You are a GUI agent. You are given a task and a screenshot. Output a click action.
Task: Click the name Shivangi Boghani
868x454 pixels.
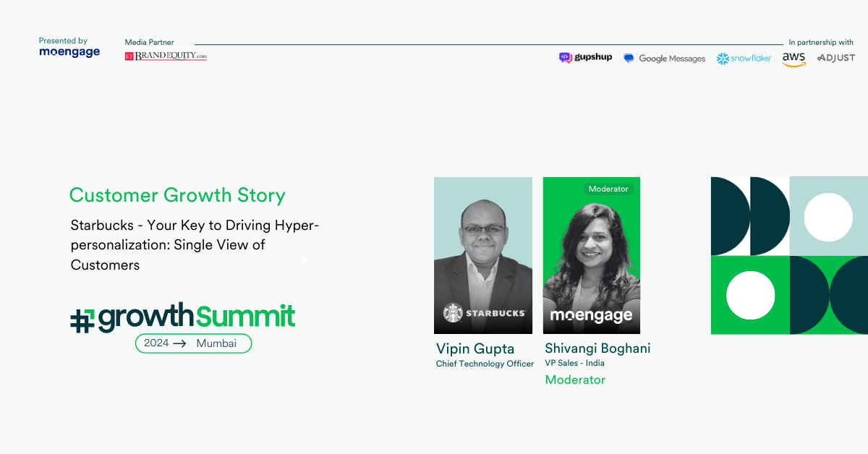[597, 348]
